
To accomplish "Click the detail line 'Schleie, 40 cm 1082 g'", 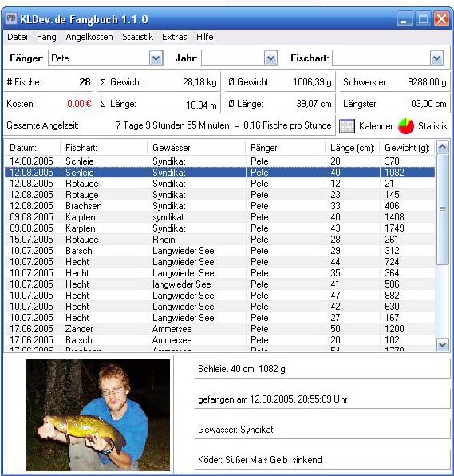I will tap(242, 369).
